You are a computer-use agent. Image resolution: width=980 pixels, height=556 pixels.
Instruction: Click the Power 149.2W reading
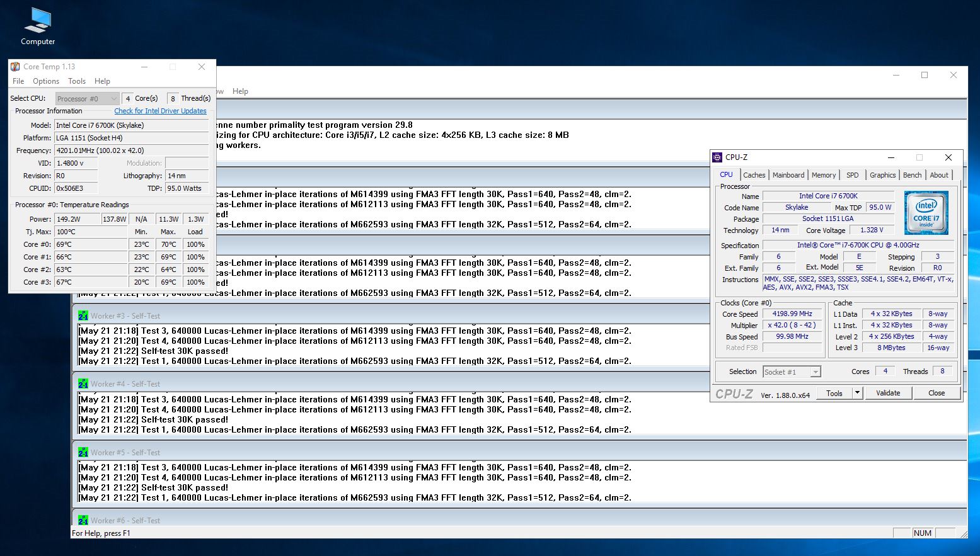coord(78,219)
